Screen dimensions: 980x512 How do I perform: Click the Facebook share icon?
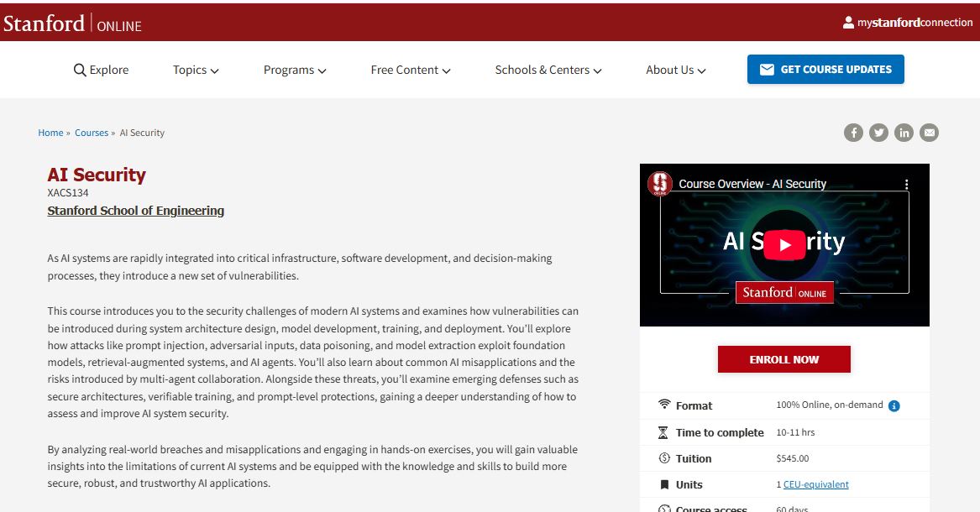[853, 133]
